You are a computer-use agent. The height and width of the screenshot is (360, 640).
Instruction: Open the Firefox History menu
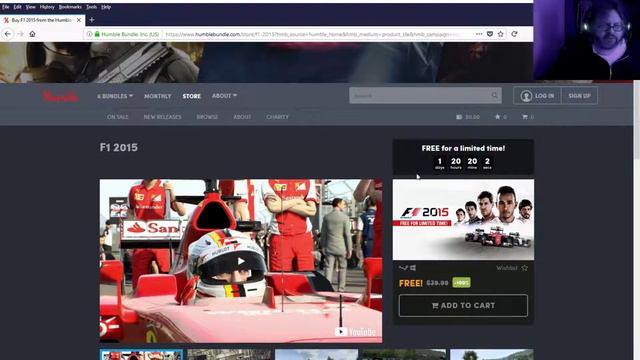(x=47, y=7)
